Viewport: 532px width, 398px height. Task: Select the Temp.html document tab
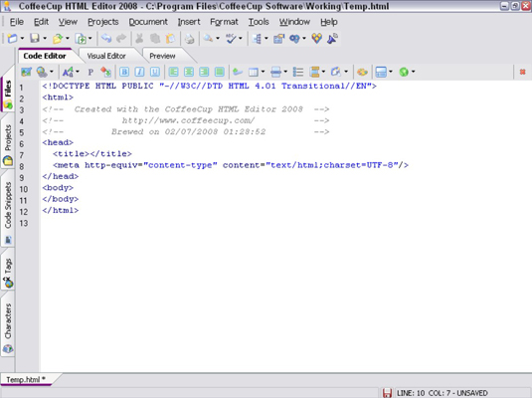(x=26, y=380)
